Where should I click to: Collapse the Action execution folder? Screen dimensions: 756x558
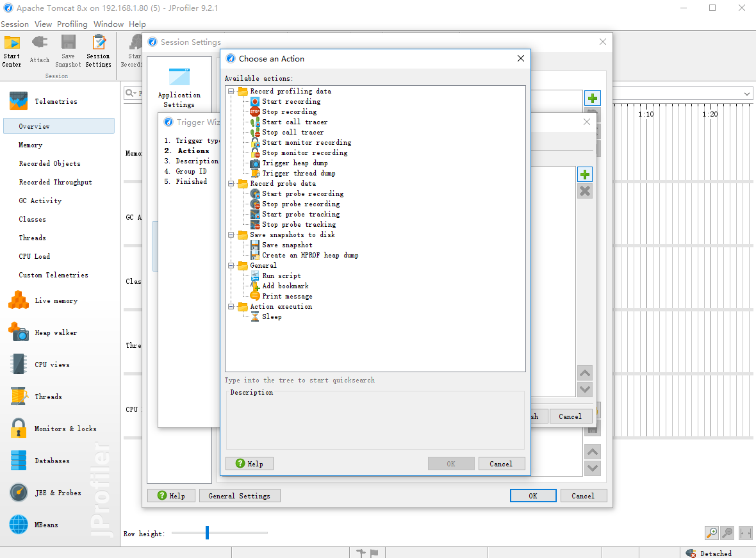(231, 307)
